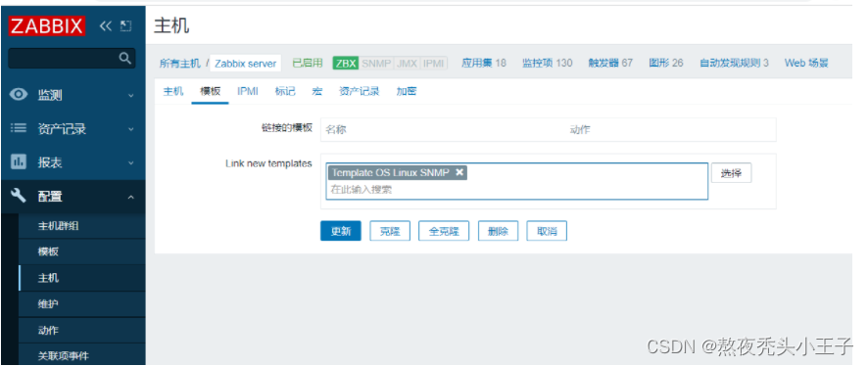
Task: Toggle sidebar hide mode icon
Action: [125, 26]
